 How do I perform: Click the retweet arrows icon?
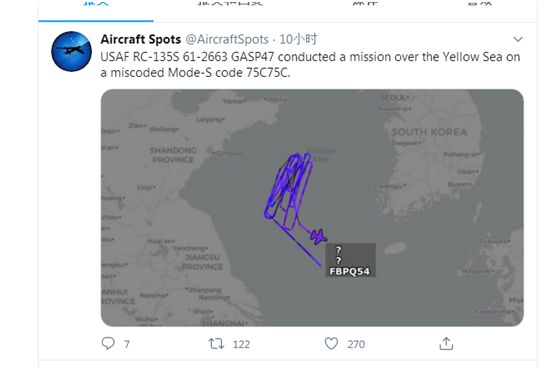coord(216,344)
